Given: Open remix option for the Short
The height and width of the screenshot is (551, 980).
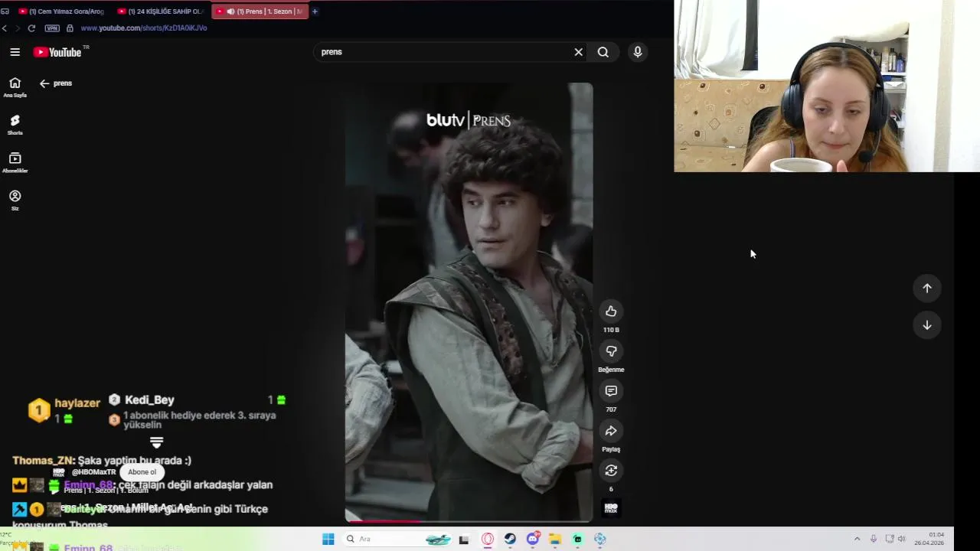Looking at the screenshot, I should pyautogui.click(x=611, y=471).
